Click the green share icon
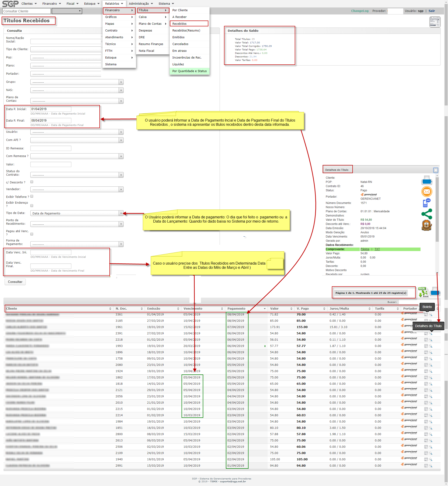The image size is (448, 486). 427,214
